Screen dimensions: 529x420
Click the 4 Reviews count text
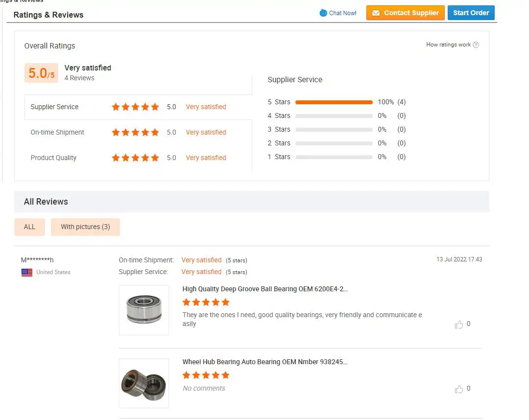coord(79,78)
